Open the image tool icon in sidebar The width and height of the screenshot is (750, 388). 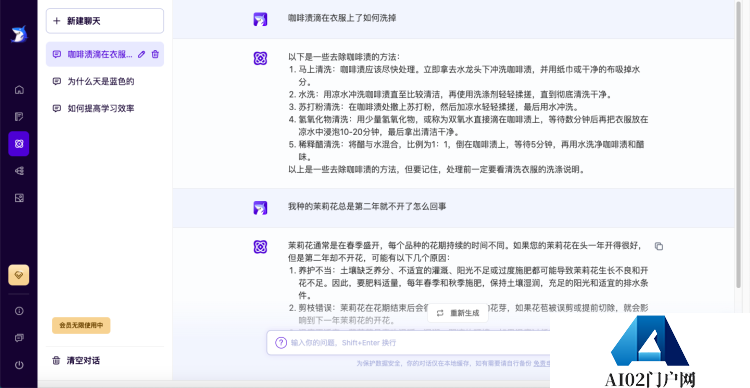click(19, 198)
